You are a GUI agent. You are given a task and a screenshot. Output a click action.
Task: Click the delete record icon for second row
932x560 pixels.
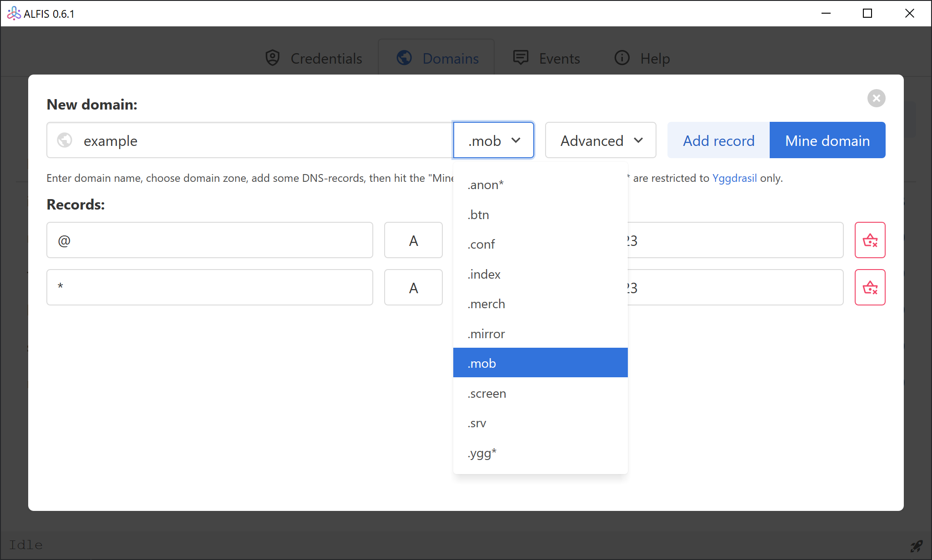click(870, 287)
